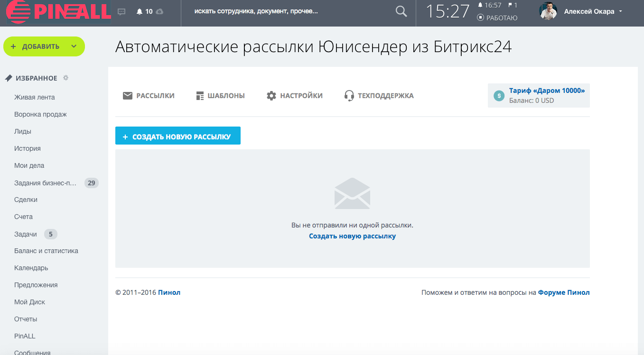
Task: Click the Баланс: 0 USD text
Action: pos(532,100)
